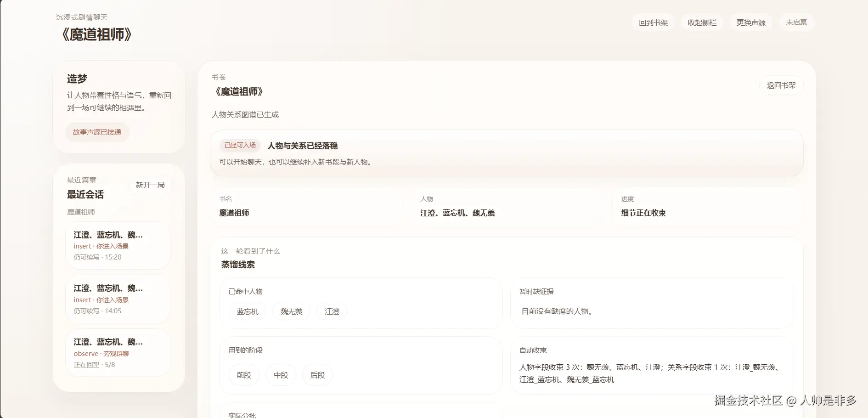Open the recent session marked 仍可续写 · 15:20
868x418 pixels.
[x=118, y=246]
